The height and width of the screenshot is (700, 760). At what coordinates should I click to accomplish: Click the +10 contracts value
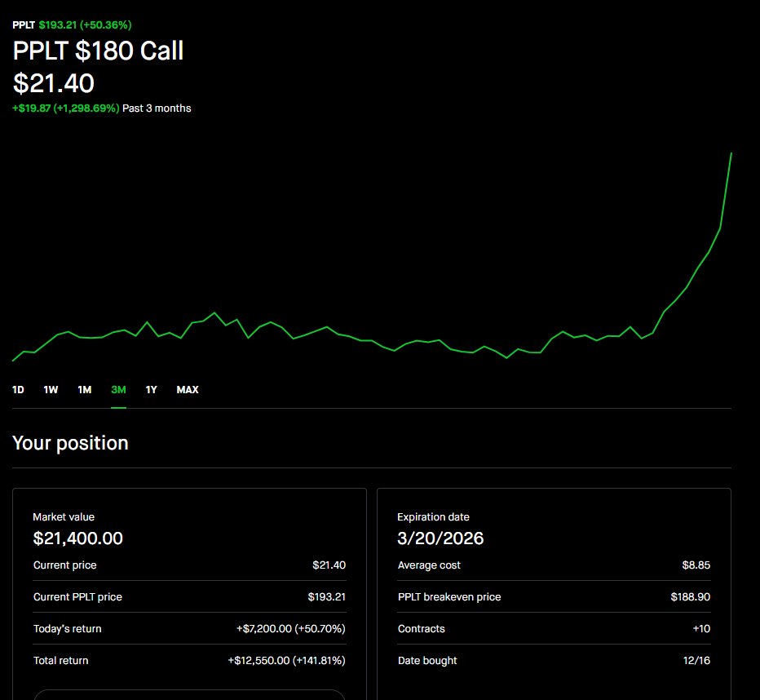click(x=701, y=629)
